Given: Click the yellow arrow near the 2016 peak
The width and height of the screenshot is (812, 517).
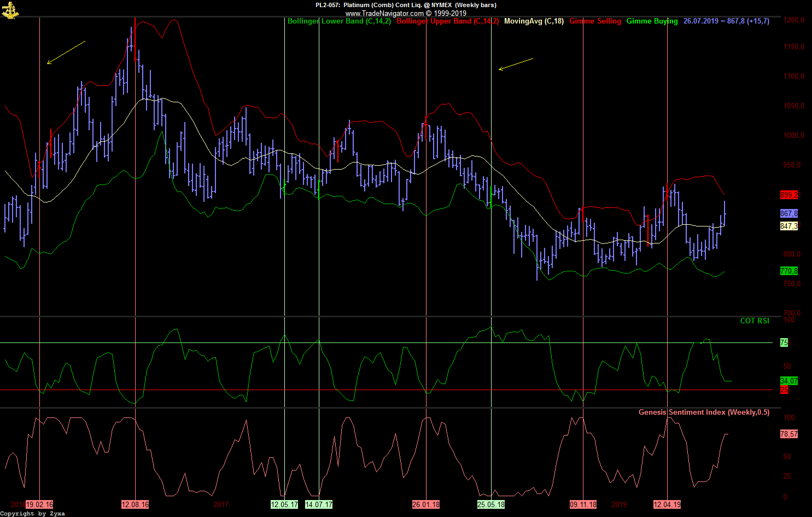Looking at the screenshot, I should (66, 52).
